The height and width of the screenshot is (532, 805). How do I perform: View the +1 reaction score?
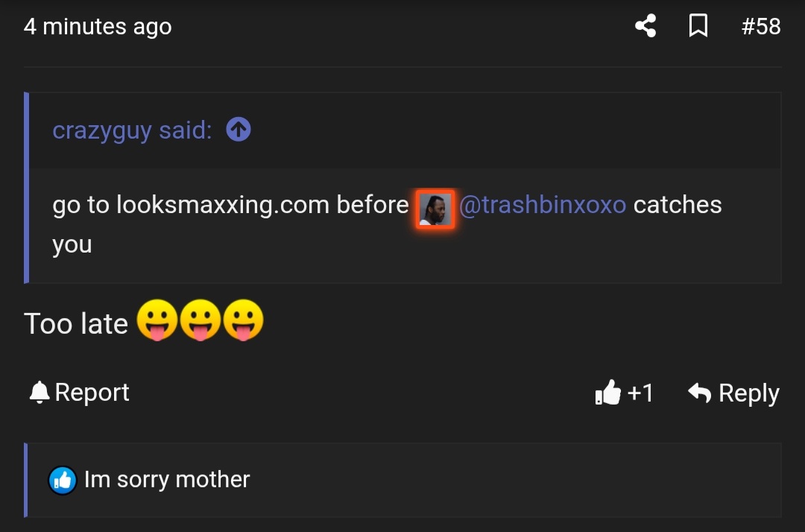point(640,393)
